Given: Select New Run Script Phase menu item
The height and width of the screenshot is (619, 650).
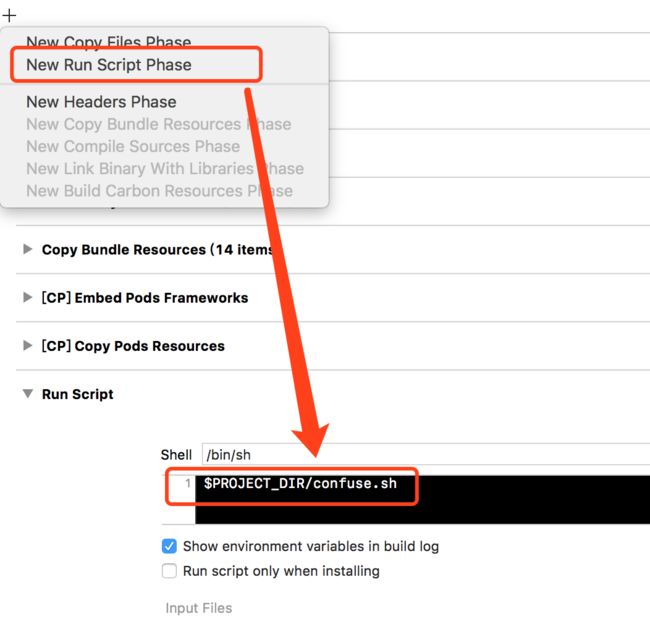Looking at the screenshot, I should [109, 65].
